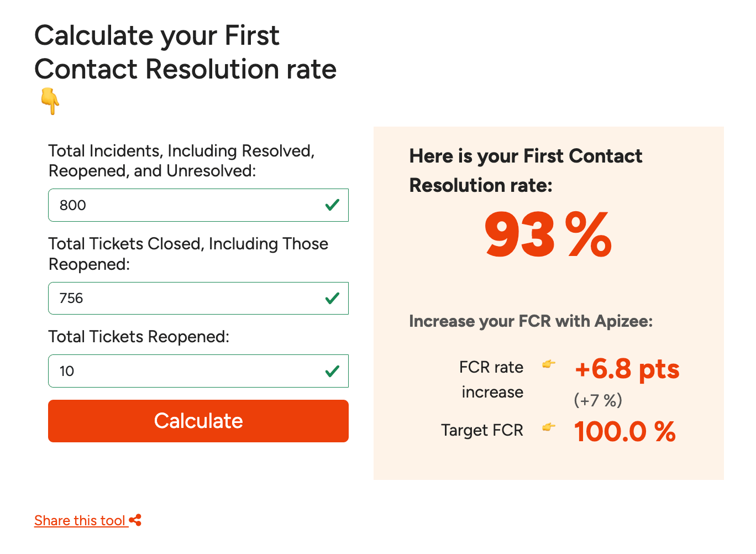Click the Increase your FCR with Apizee heading

[531, 321]
